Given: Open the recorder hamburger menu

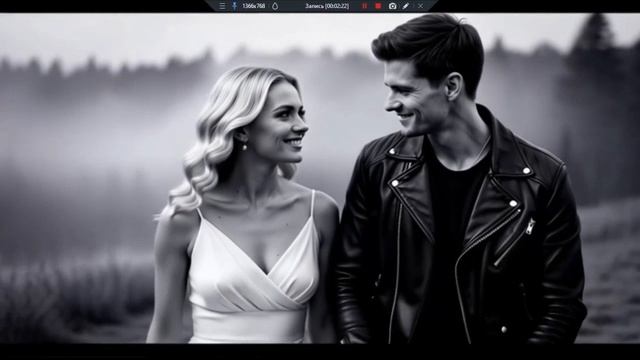Looking at the screenshot, I should pos(222,6).
